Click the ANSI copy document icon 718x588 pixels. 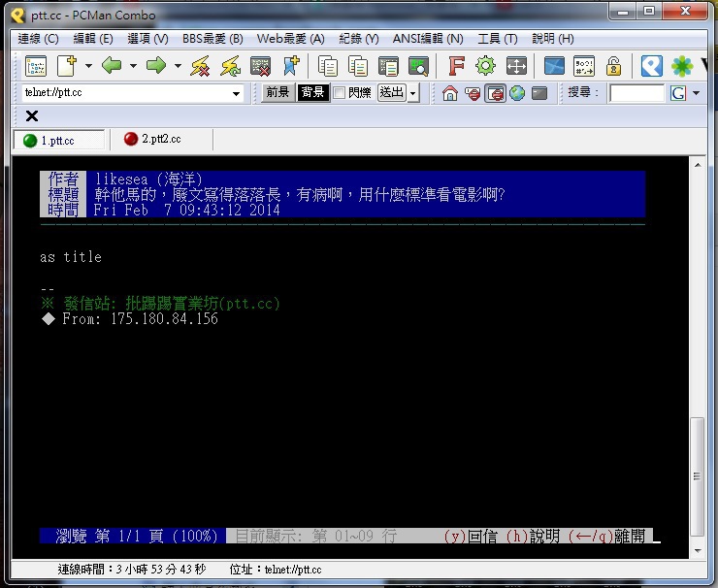[388, 66]
